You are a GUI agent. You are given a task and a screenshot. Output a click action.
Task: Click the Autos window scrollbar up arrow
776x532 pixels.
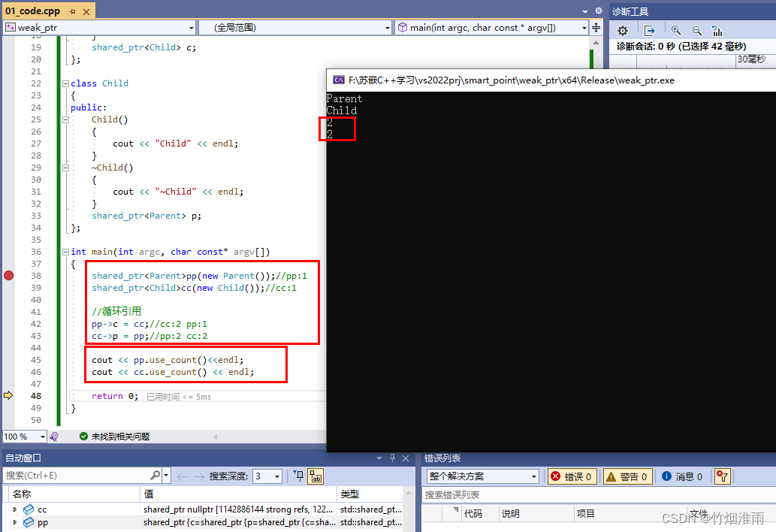pos(409,494)
